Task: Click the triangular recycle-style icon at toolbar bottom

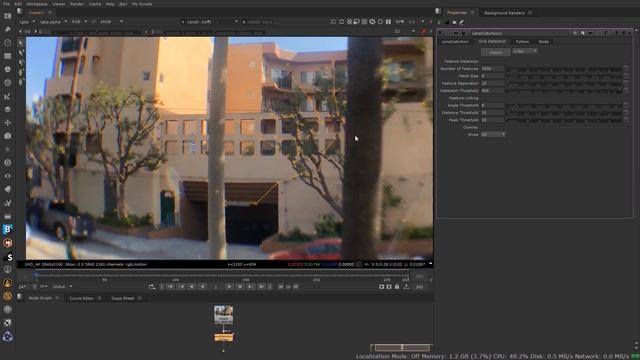Action: (x=7, y=336)
